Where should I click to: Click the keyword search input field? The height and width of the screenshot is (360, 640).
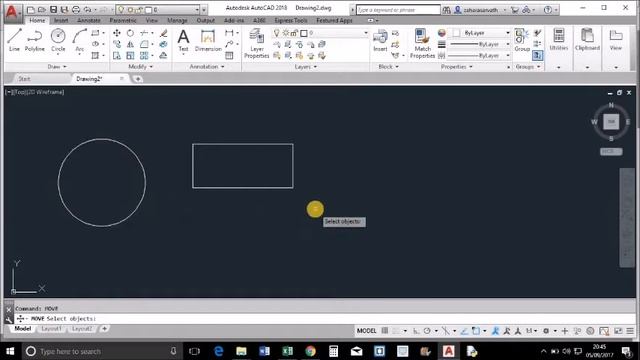coord(398,9)
